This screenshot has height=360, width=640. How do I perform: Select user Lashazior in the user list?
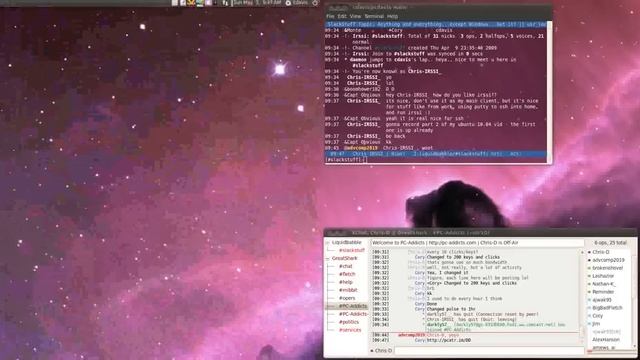pyautogui.click(x=603, y=276)
